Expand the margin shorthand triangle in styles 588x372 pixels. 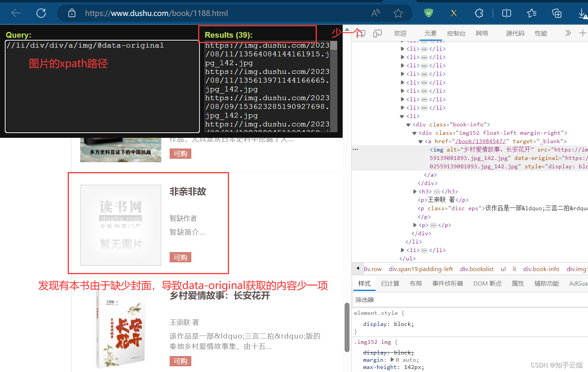click(392, 359)
